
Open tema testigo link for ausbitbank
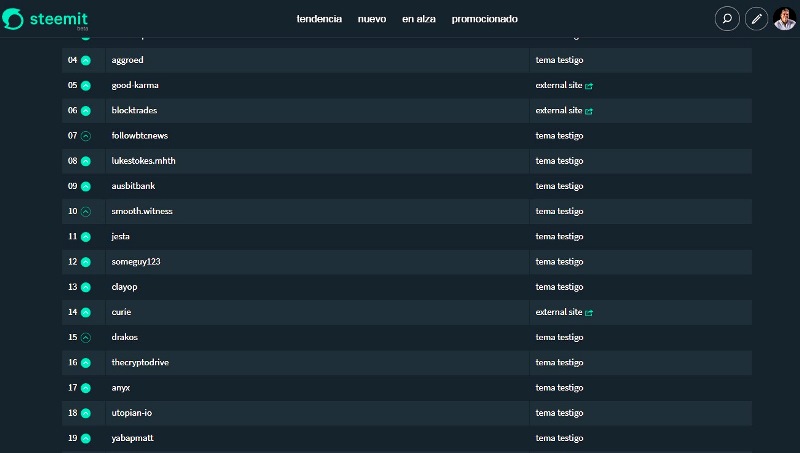pos(559,186)
